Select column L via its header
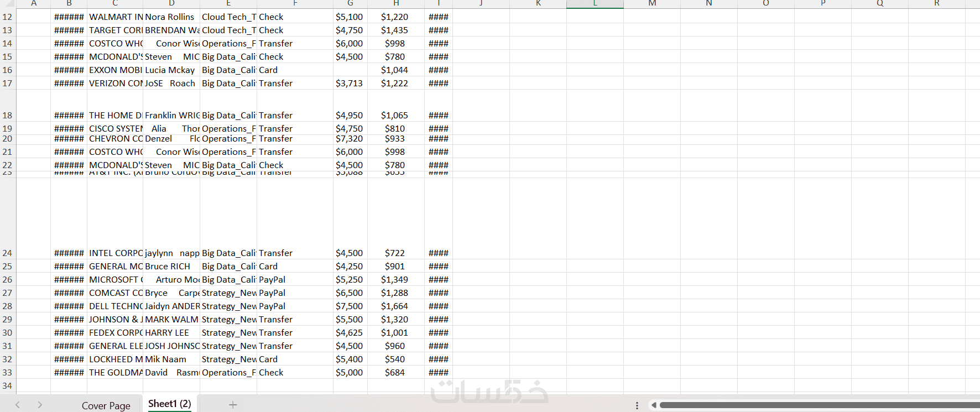Image resolution: width=980 pixels, height=412 pixels. [595, 4]
